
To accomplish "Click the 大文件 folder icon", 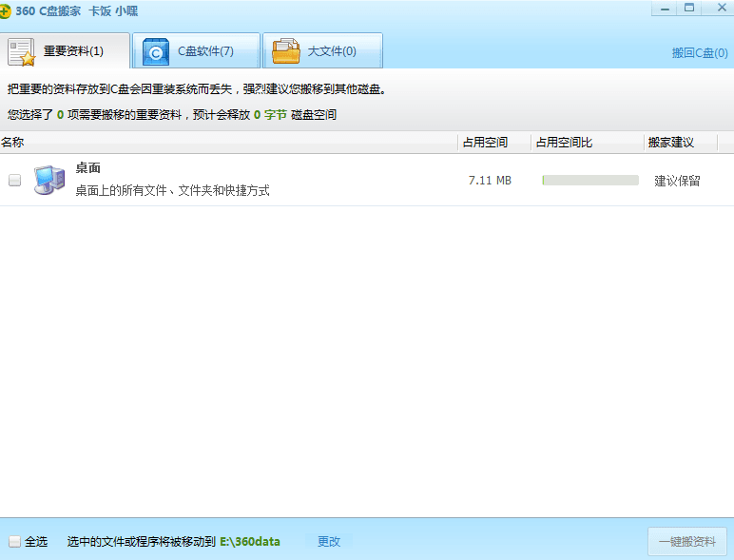I will click(286, 51).
